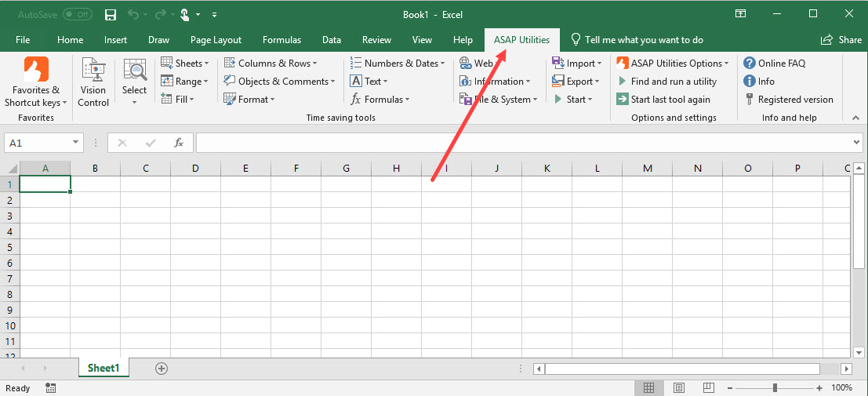Switch to the Help tab

[463, 40]
